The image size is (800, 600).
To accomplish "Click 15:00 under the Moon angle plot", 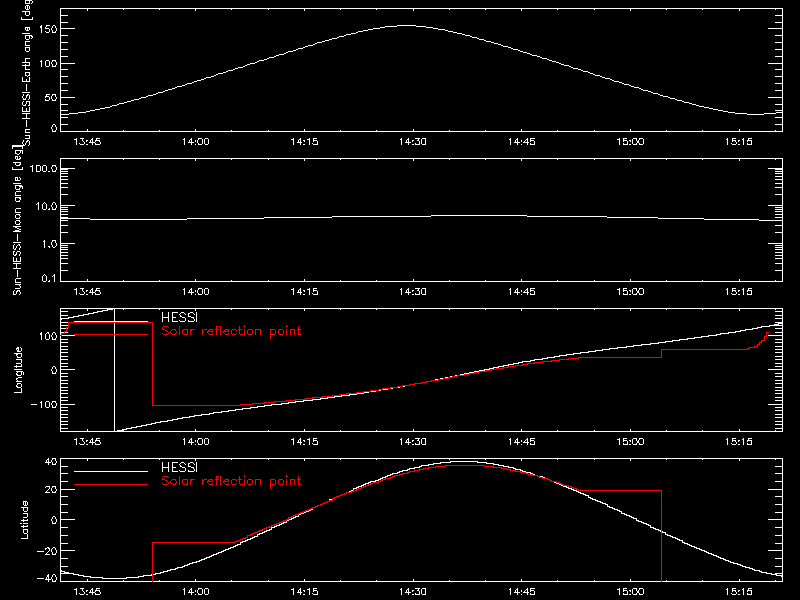I will coord(630,292).
